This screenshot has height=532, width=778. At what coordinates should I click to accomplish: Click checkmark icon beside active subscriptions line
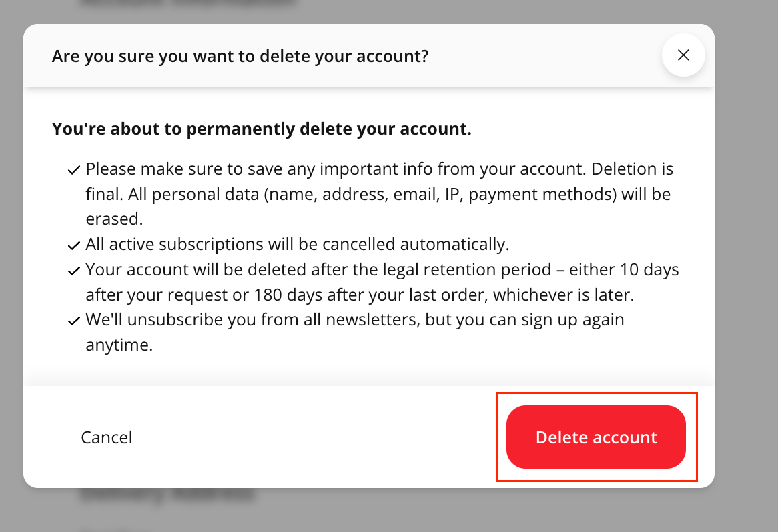click(74, 246)
